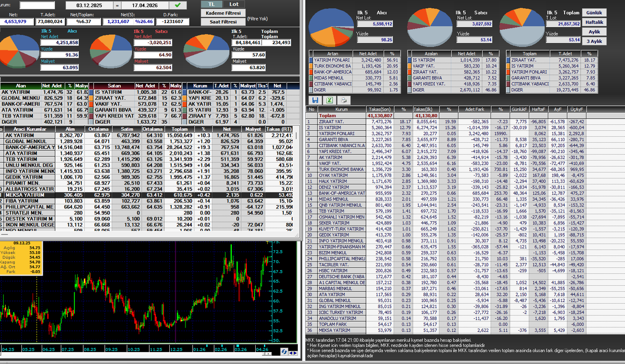Click orange swatch beside VAKIF YAT. in Azalan table
625x364 pixels.
[409, 66]
